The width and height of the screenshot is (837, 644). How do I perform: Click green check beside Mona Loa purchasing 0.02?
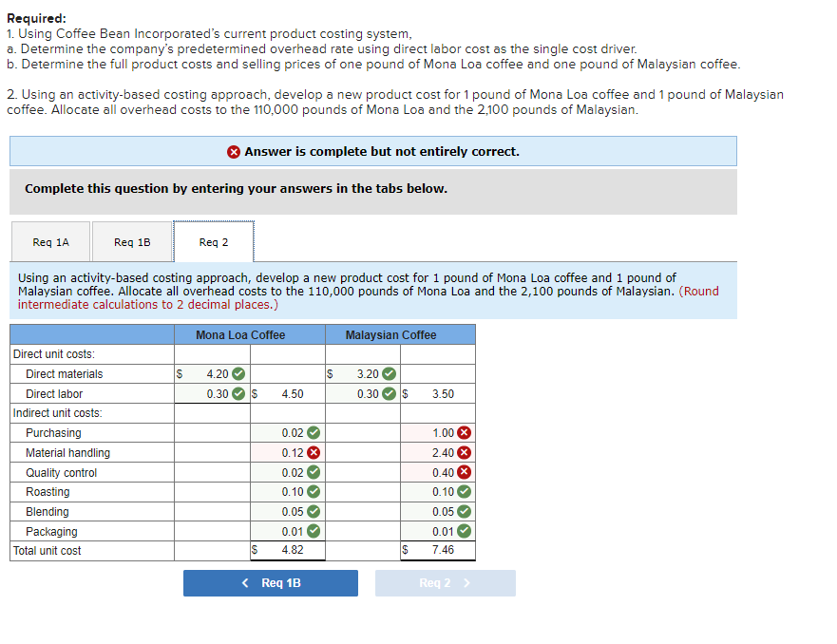pyautogui.click(x=314, y=433)
